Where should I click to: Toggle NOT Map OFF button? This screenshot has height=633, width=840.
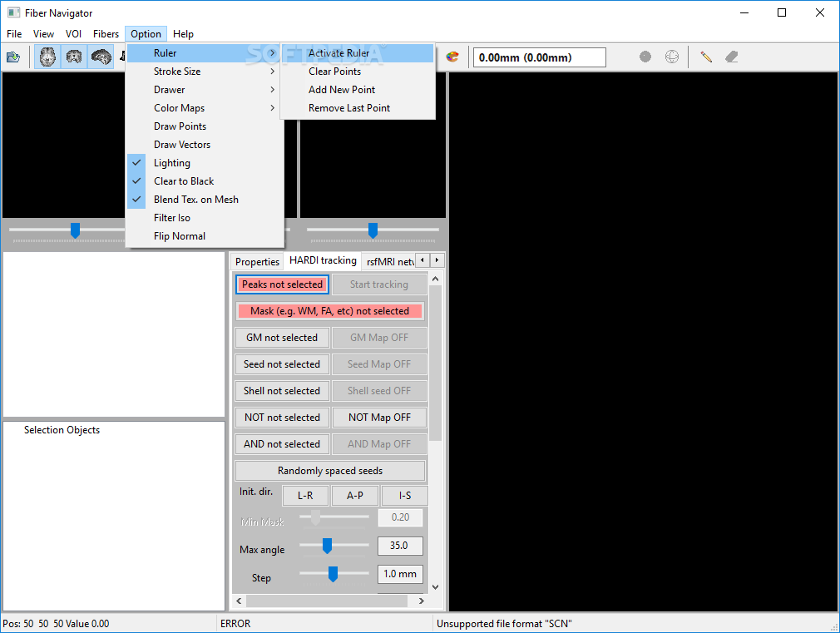(x=379, y=418)
